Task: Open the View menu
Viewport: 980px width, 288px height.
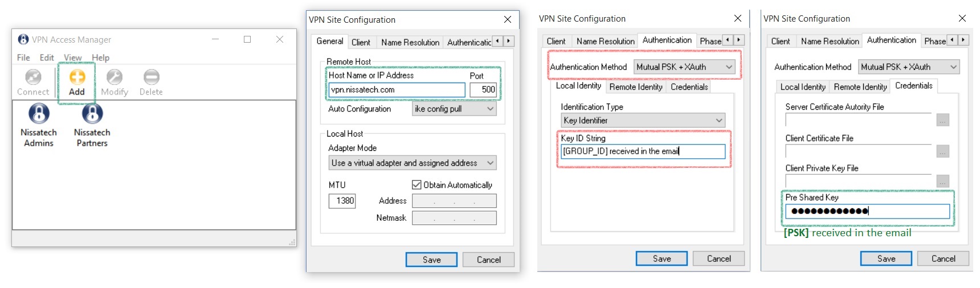Action: click(x=72, y=57)
